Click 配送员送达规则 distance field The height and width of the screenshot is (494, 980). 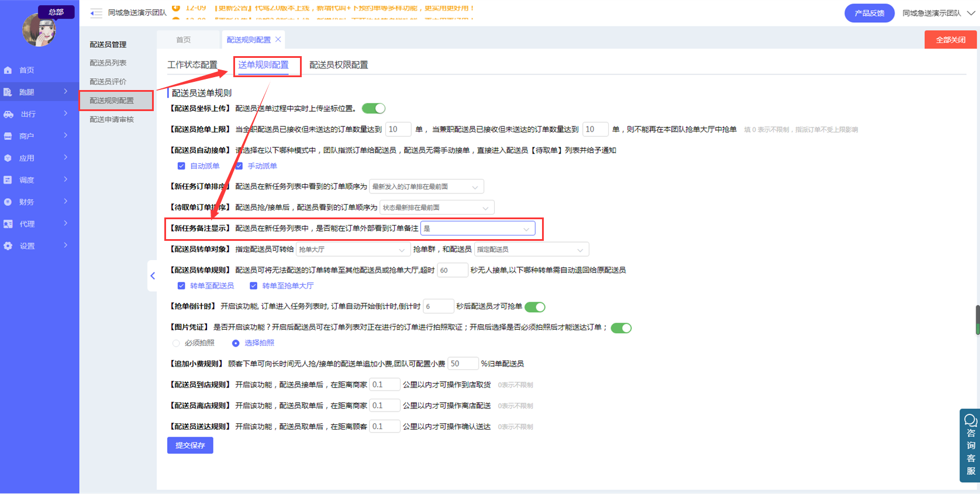click(385, 427)
